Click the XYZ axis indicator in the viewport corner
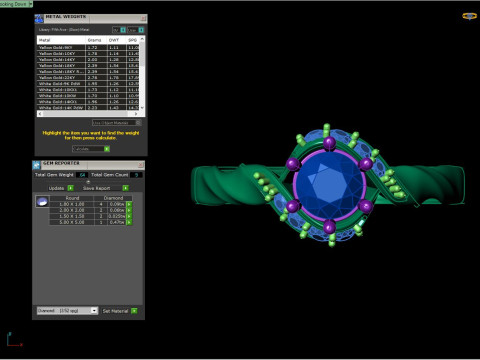Viewport: 480px width, 360px height. [x=14, y=340]
